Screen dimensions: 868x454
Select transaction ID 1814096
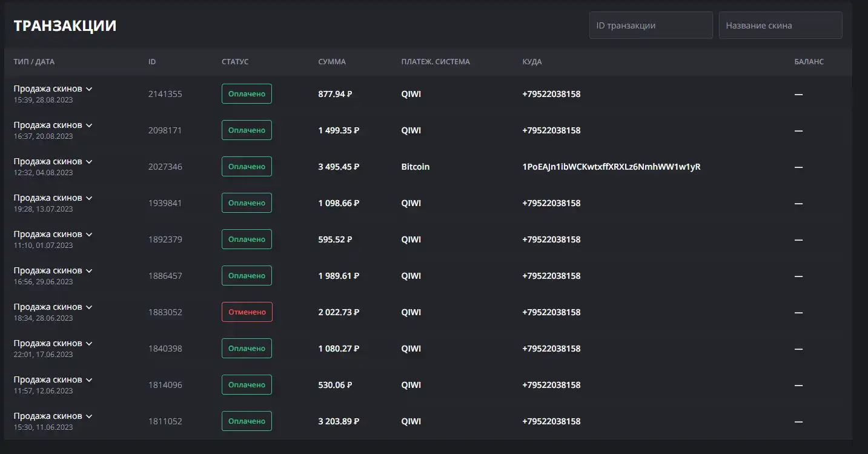(x=165, y=385)
